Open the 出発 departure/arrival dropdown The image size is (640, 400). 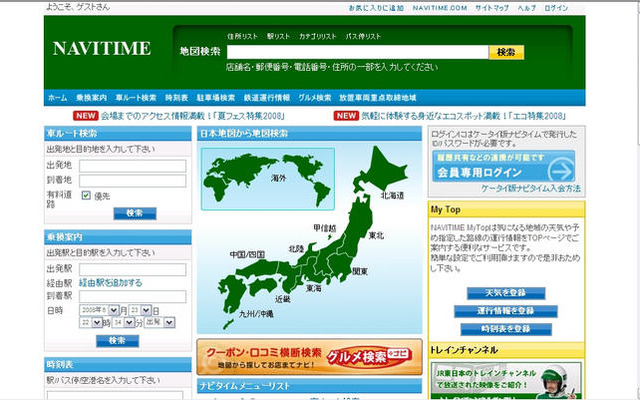point(159,322)
